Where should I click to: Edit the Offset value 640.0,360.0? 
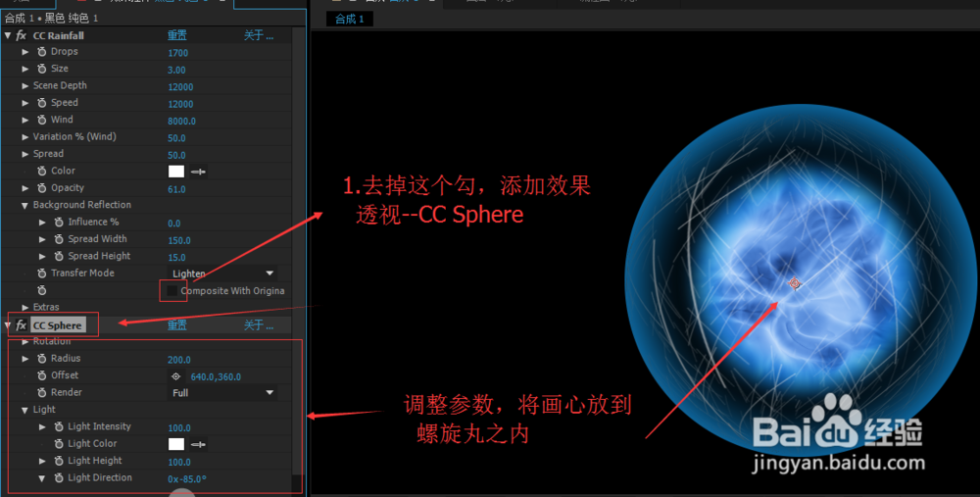pyautogui.click(x=216, y=377)
